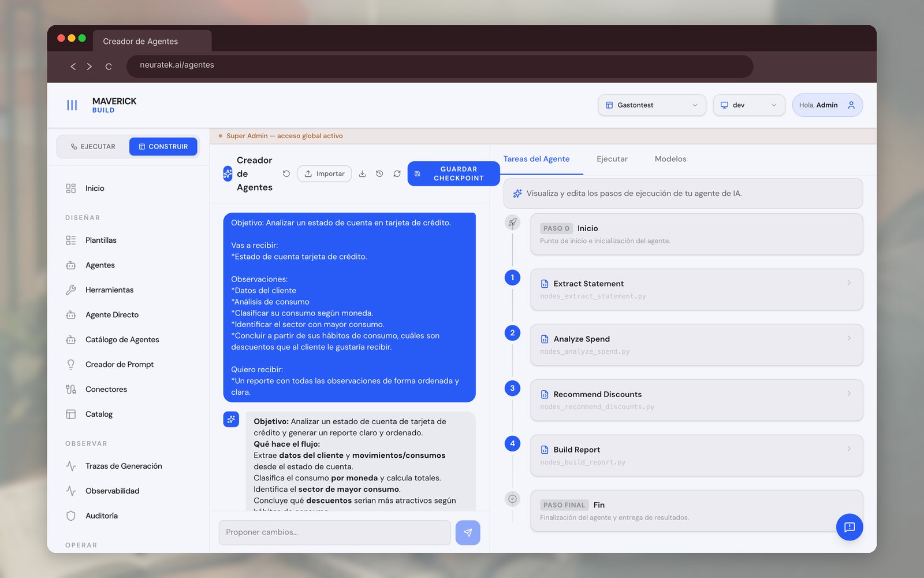Click the Plantillas layout icon
Screen dimensions: 924x578
71,240
